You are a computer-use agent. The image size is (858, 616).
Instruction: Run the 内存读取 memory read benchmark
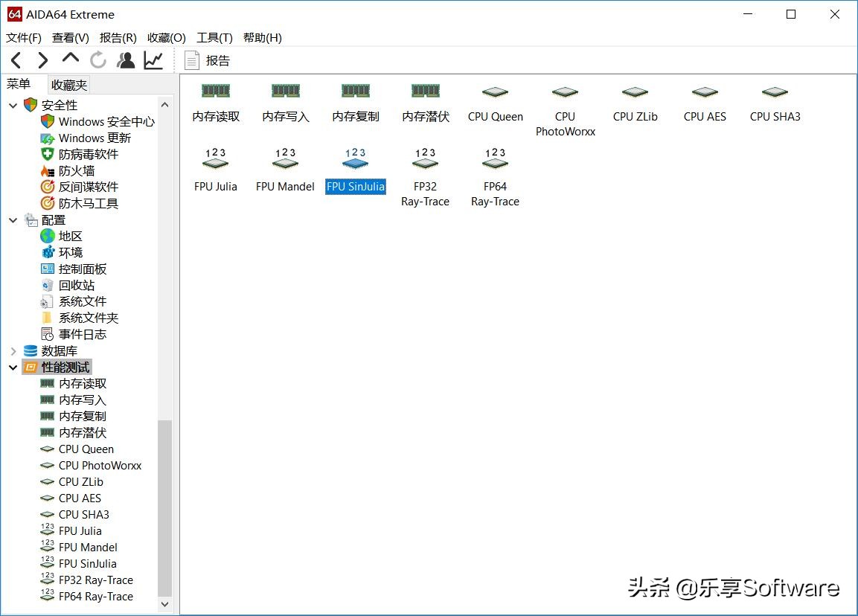tap(215, 103)
